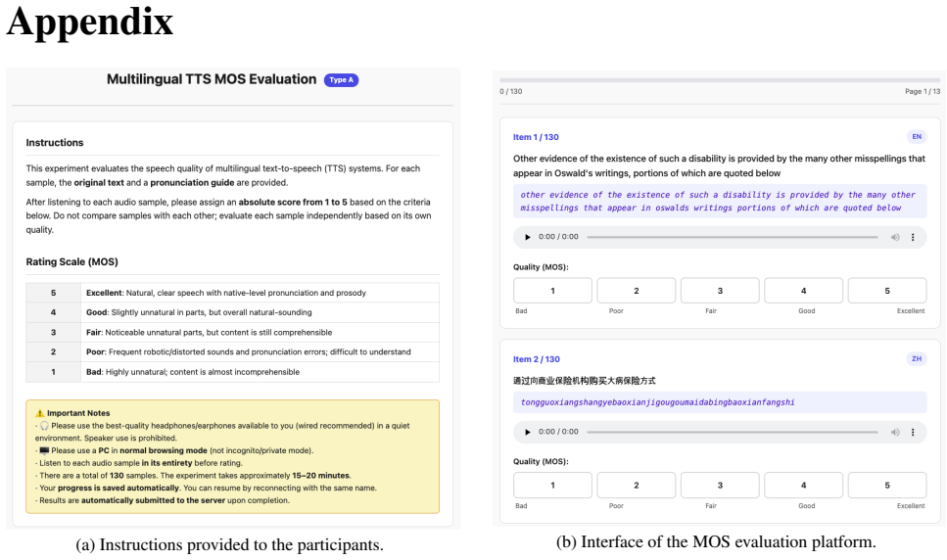The image size is (947, 560).
Task: Click the EN language badge on Item 1
Action: (917, 137)
